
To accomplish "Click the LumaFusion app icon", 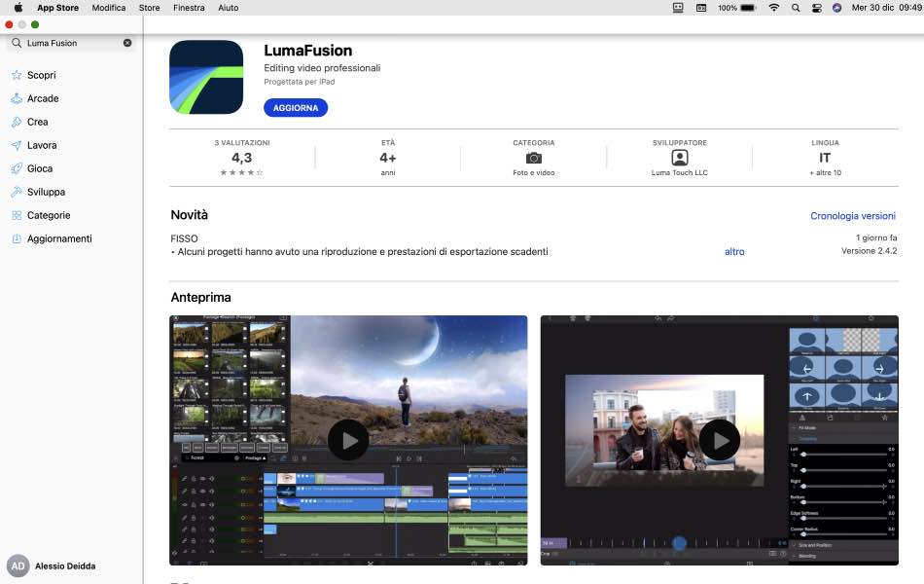I will (206, 77).
